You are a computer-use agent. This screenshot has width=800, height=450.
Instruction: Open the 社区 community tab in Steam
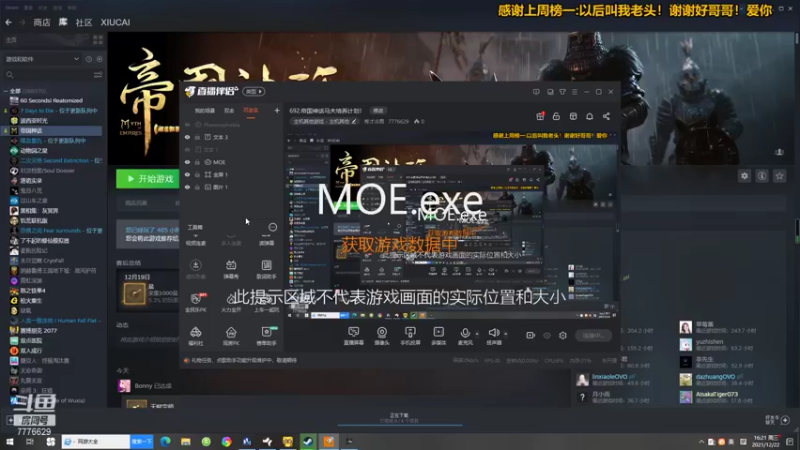point(84,22)
